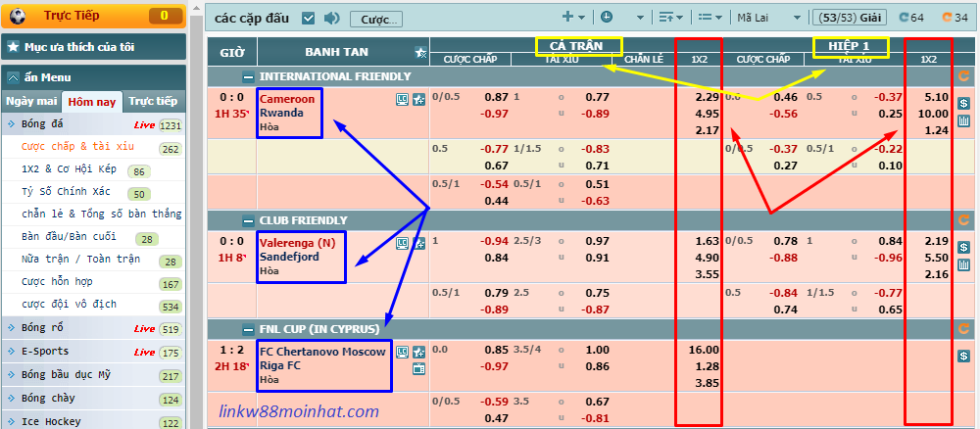Screen dimensions: 980x429
Task: Click the dollar icon in FC Chertanovo row
Action: tap(963, 356)
